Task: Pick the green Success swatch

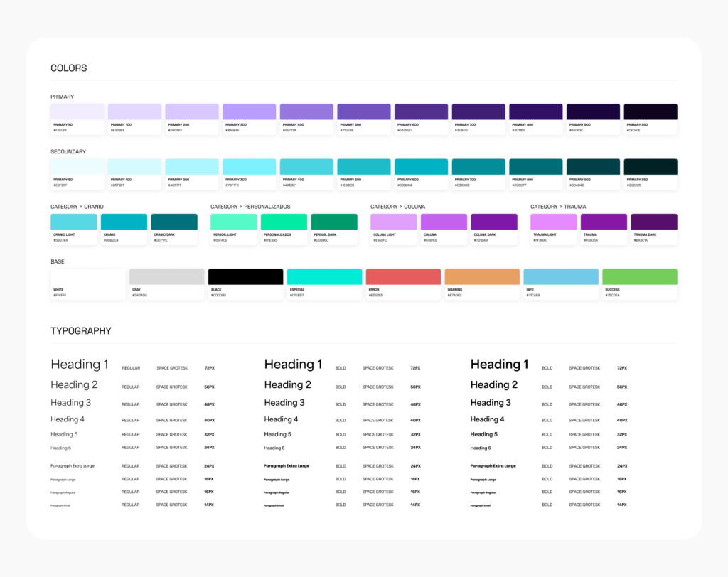Action: (639, 276)
